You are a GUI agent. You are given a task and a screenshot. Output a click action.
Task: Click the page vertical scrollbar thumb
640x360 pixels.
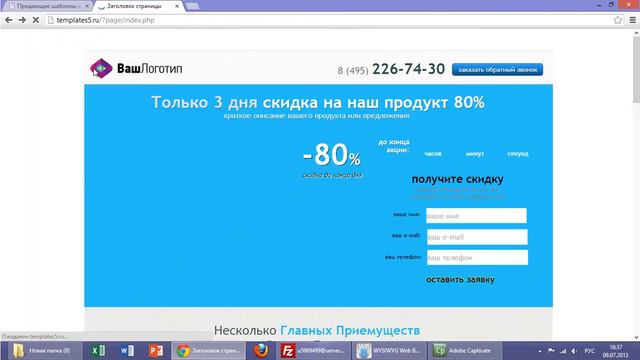tap(636, 70)
